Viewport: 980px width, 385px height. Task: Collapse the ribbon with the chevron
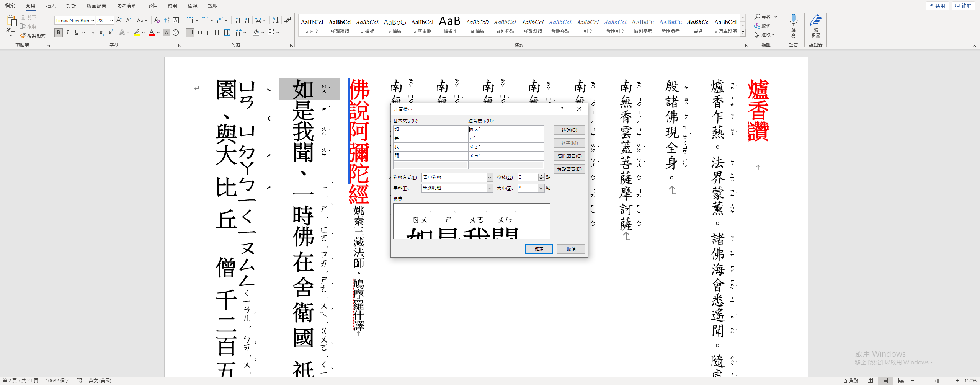pyautogui.click(x=974, y=46)
